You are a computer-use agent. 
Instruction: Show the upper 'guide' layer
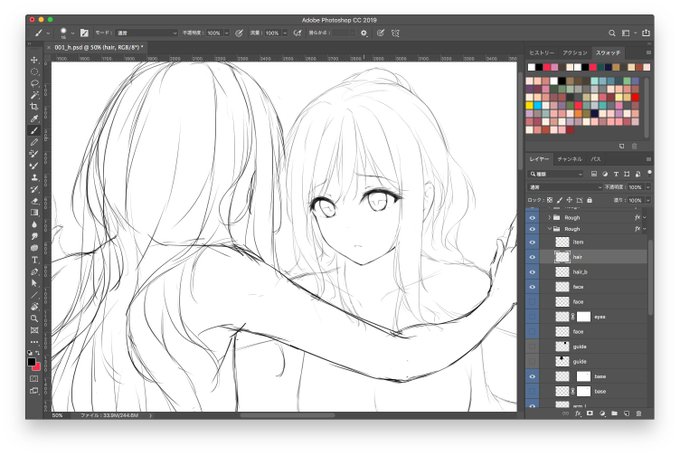(x=532, y=347)
